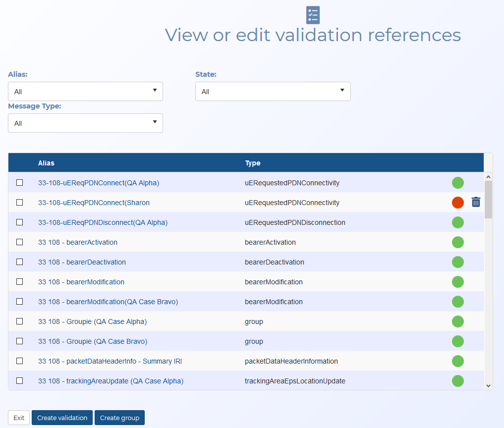Viewport: 504px width, 428px height.
Task: Click the checklist icon above the page title
Action: 313,15
